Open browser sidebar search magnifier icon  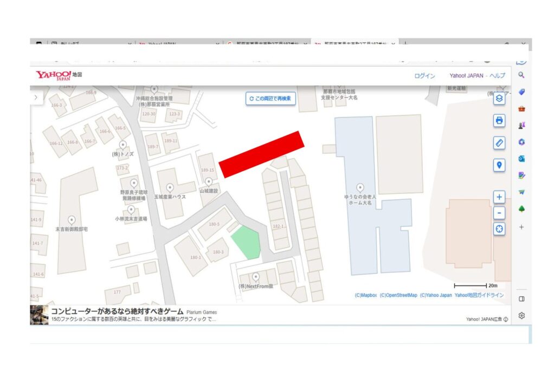(x=521, y=75)
